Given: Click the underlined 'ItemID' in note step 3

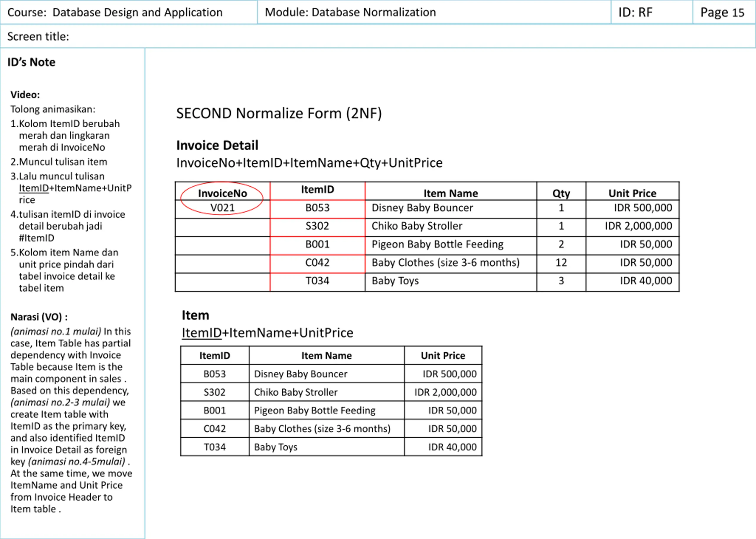Looking at the screenshot, I should pyautogui.click(x=34, y=188).
